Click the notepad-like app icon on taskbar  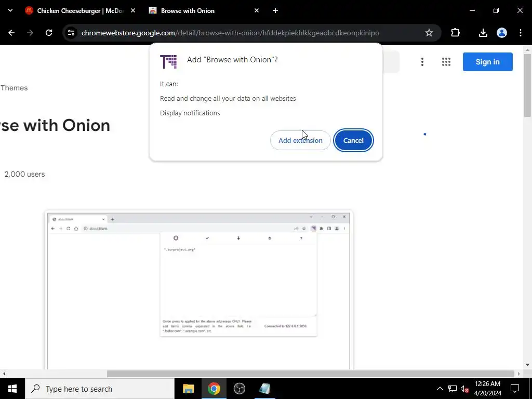[264, 389]
